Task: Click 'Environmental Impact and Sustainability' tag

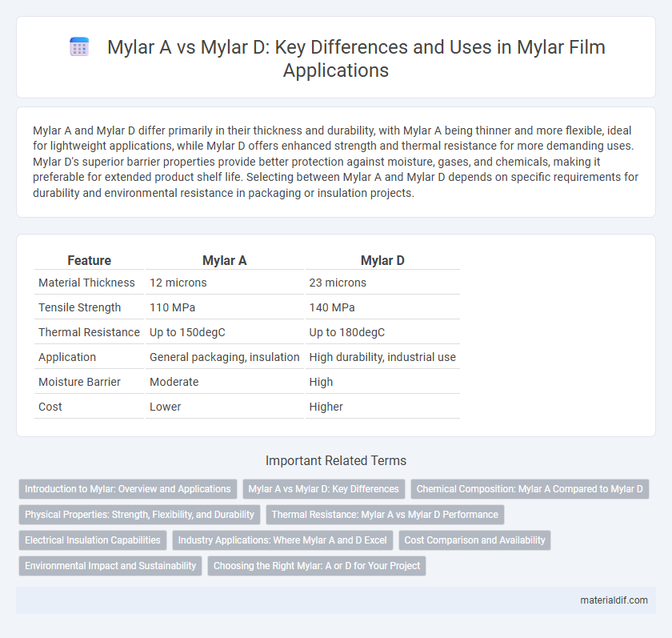Action: click(110, 566)
